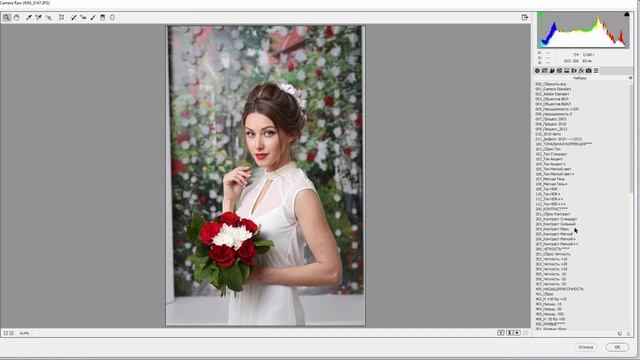Apply preset 101_Сброс Тон
The height and width of the screenshot is (360, 640).
[x=548, y=149]
